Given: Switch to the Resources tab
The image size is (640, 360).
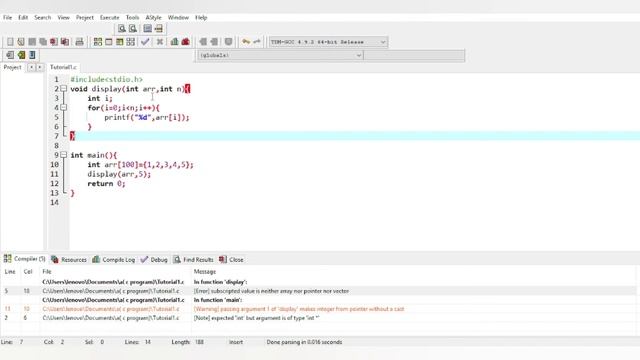Looking at the screenshot, I should tap(69, 260).
